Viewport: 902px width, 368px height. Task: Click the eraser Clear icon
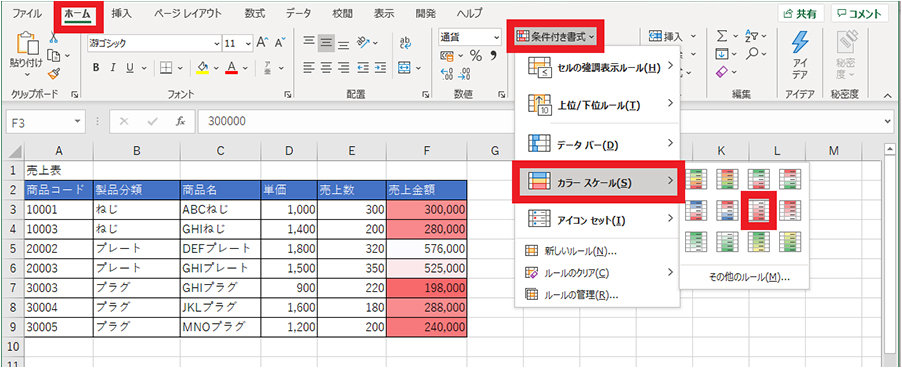[x=723, y=71]
